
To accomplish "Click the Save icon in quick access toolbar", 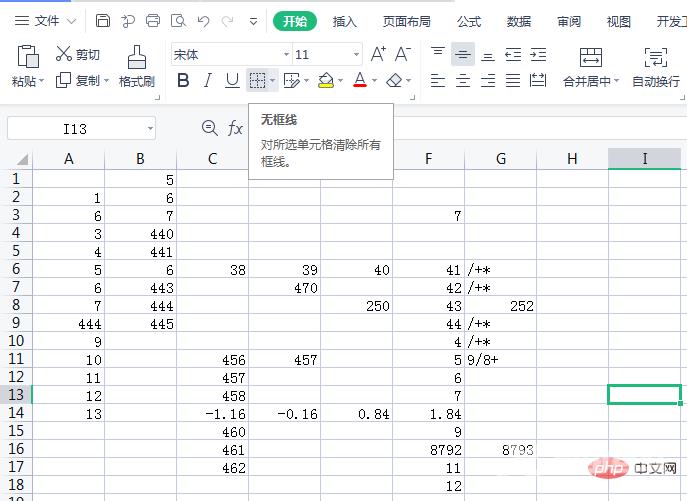I will click(103, 20).
